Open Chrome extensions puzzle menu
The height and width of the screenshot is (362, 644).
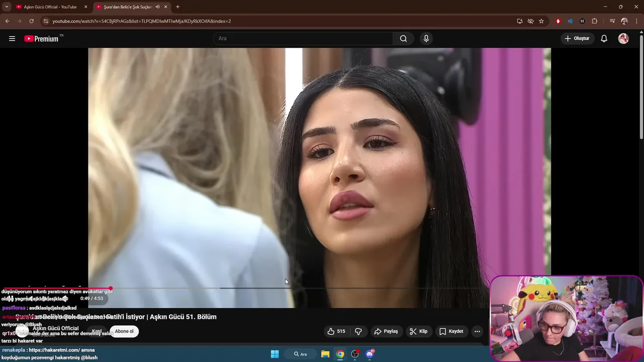[x=595, y=21]
